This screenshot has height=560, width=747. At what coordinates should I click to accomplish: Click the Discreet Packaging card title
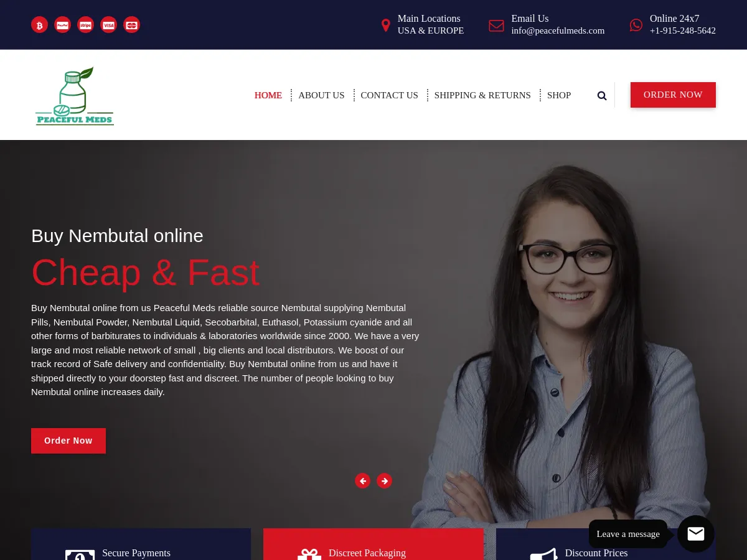[367, 553]
